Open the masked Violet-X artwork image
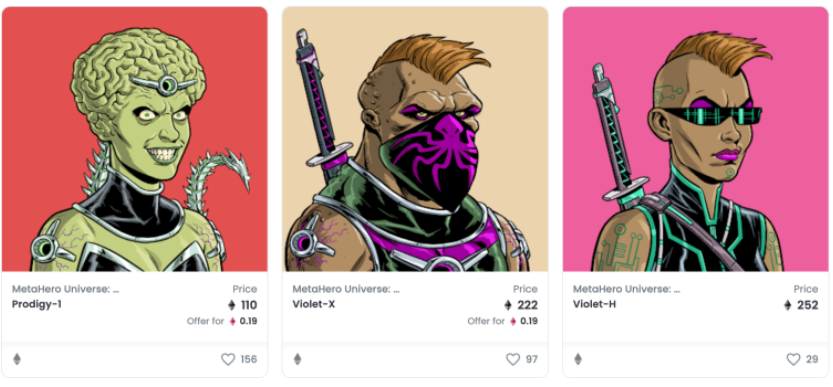 click(415, 139)
